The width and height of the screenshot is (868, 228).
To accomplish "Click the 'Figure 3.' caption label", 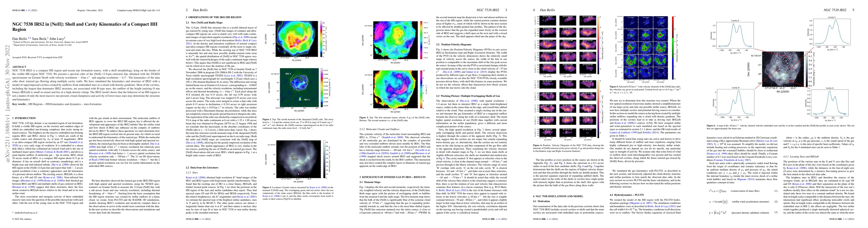I will (x=364, y=117).
